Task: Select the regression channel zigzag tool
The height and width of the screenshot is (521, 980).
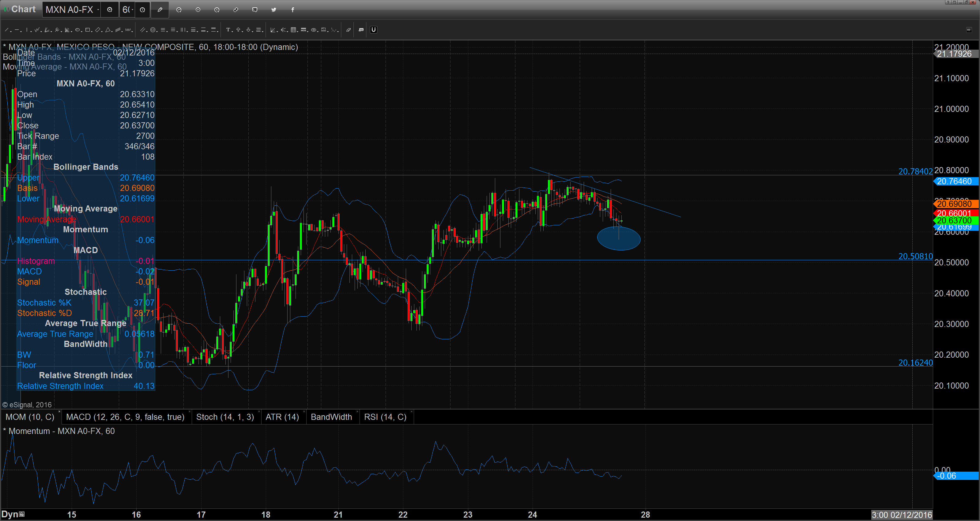Action: coord(37,30)
